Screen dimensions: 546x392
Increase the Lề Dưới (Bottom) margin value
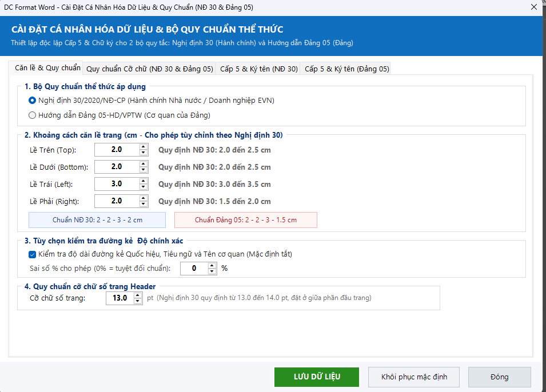143,165
